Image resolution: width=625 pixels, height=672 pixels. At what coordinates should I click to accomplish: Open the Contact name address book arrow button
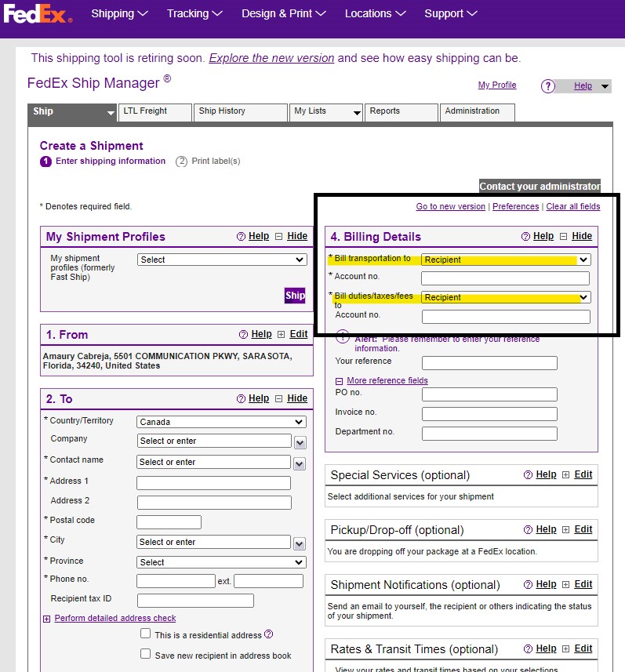(300, 463)
